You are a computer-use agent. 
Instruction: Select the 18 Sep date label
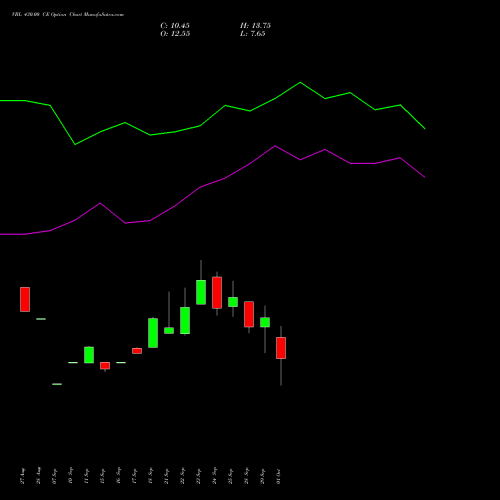[x=151, y=476]
